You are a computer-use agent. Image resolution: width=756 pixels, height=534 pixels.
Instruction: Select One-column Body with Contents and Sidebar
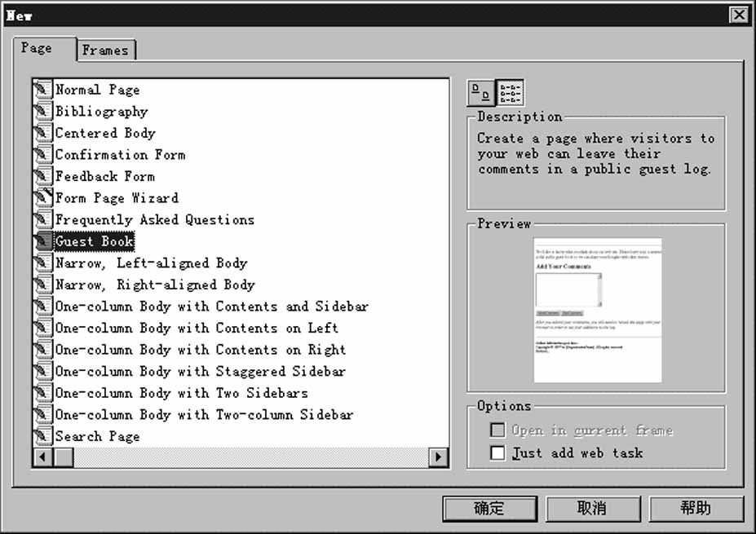click(x=212, y=307)
